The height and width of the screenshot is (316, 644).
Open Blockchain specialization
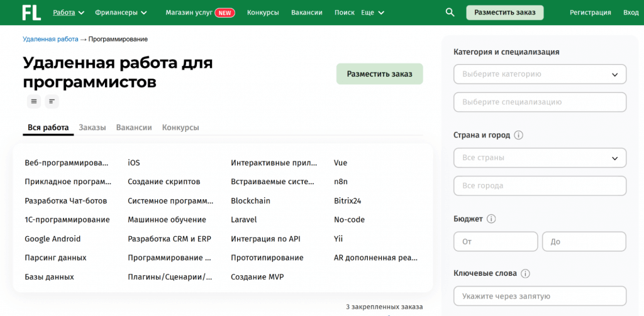(x=250, y=201)
